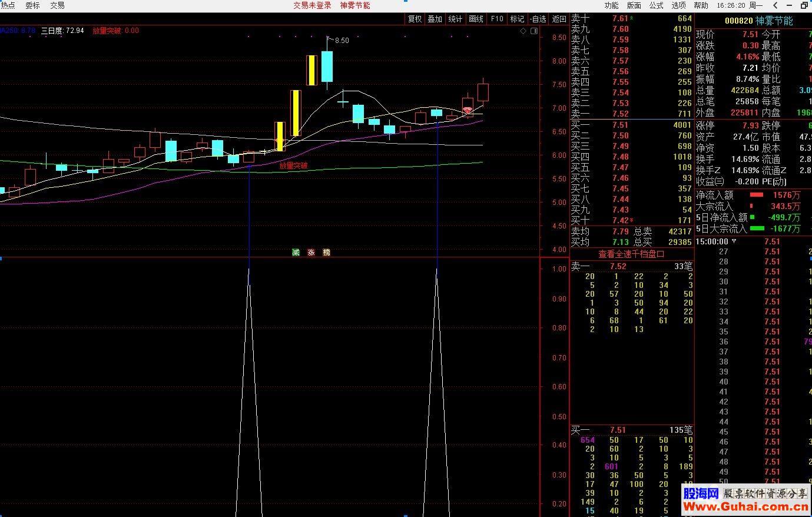Open the 版面 menu
This screenshot has height=517, width=812.
[634, 5]
